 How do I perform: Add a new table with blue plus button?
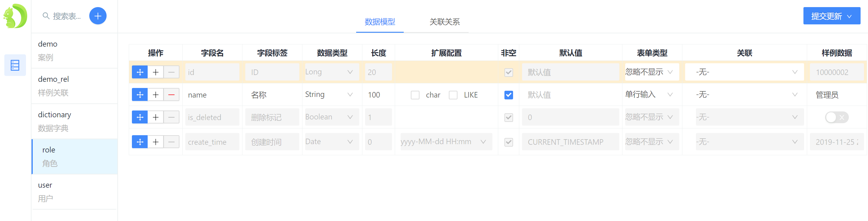(98, 16)
